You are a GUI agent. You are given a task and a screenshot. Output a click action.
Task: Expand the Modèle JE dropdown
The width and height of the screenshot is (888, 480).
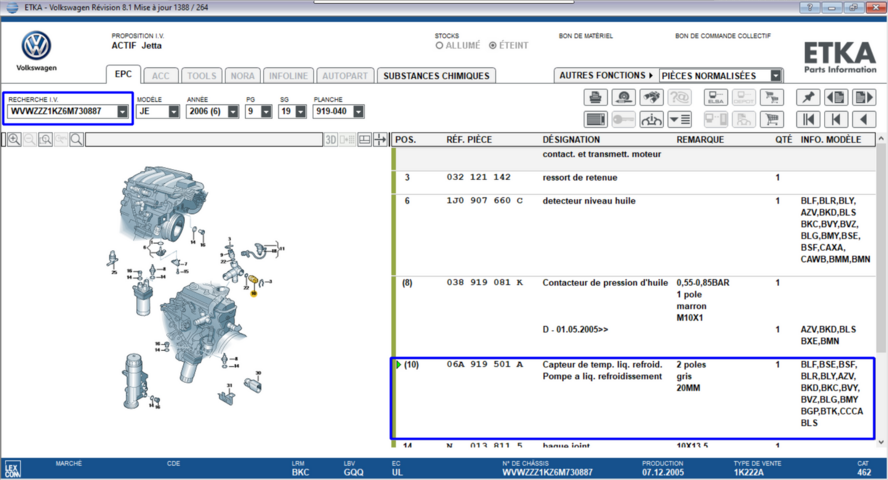pos(173,112)
